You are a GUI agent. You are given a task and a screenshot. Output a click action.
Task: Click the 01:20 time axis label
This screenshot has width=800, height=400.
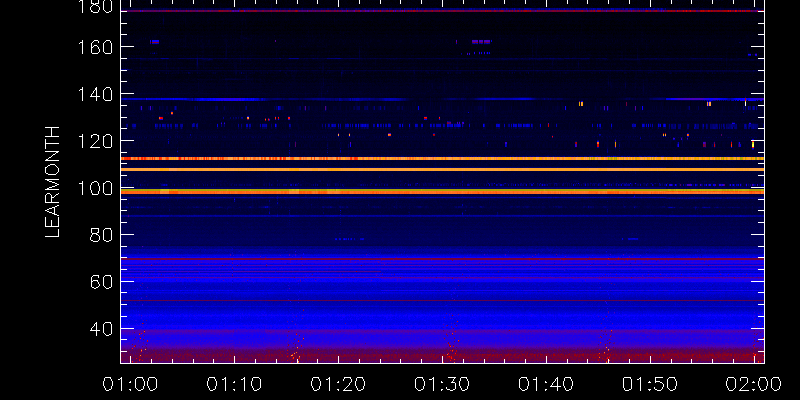[338, 384]
